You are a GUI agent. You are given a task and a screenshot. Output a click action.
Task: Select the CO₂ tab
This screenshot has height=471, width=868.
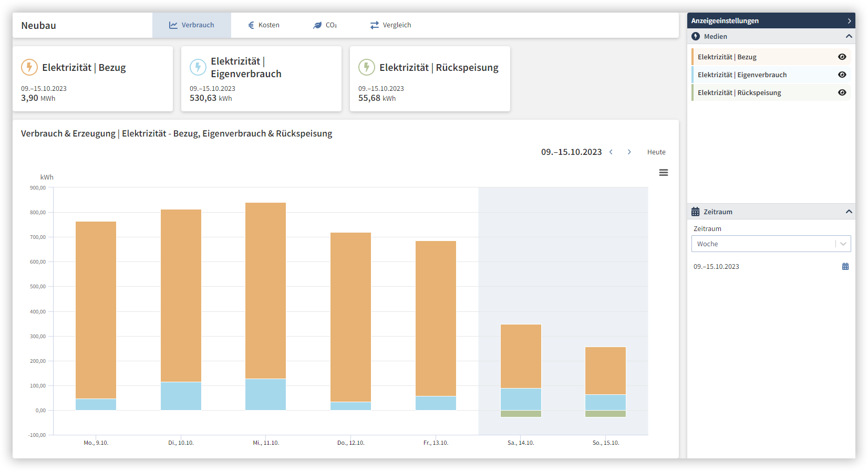pyautogui.click(x=325, y=25)
